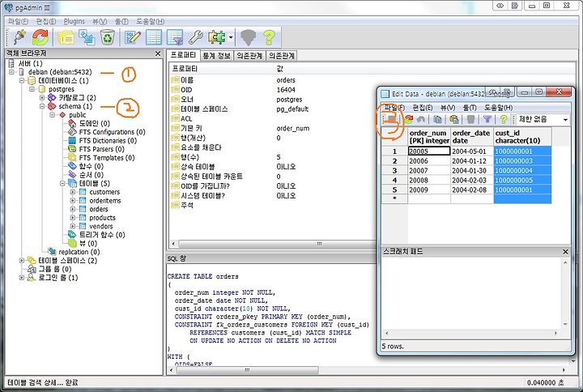The height and width of the screenshot is (392, 583).
Task: Refresh the selected object with the red-green arrows icon
Action: click(x=40, y=36)
